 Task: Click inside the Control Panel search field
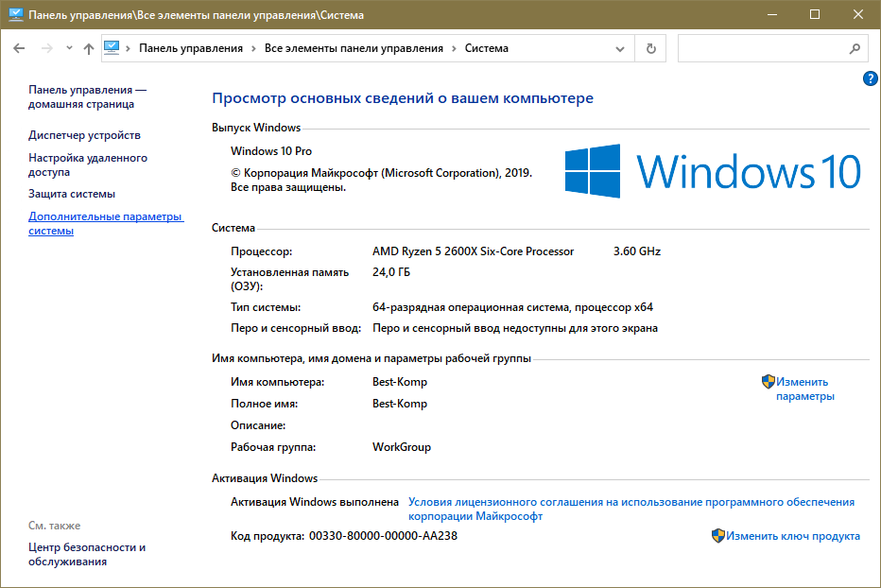(761, 48)
